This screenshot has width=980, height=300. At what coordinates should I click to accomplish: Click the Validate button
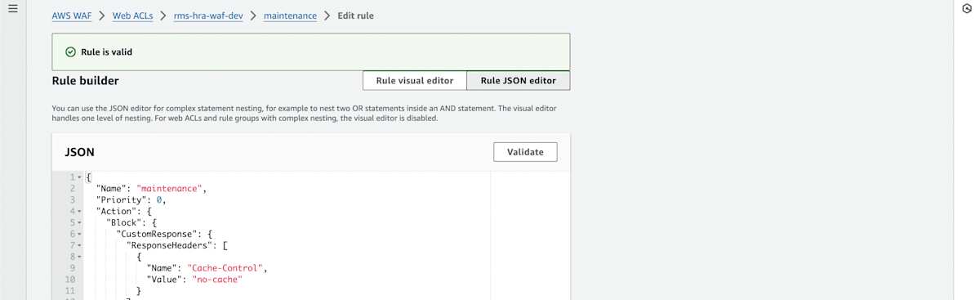[525, 152]
